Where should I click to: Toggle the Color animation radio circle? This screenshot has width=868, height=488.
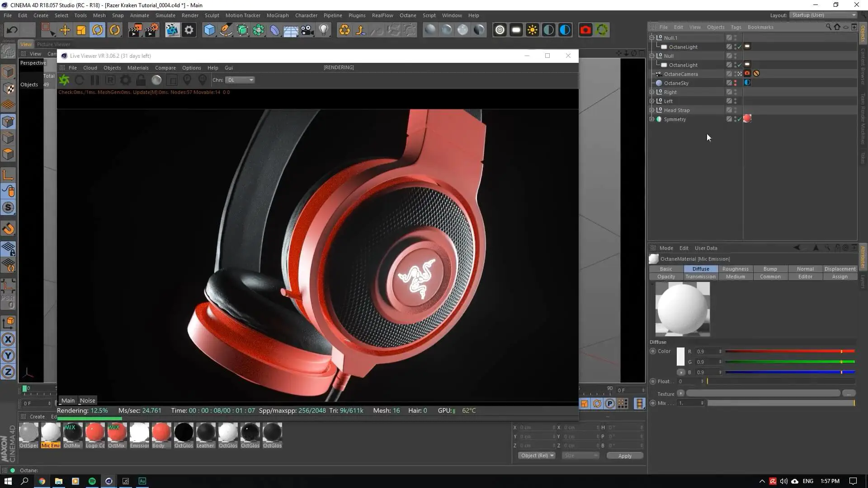pyautogui.click(x=653, y=351)
